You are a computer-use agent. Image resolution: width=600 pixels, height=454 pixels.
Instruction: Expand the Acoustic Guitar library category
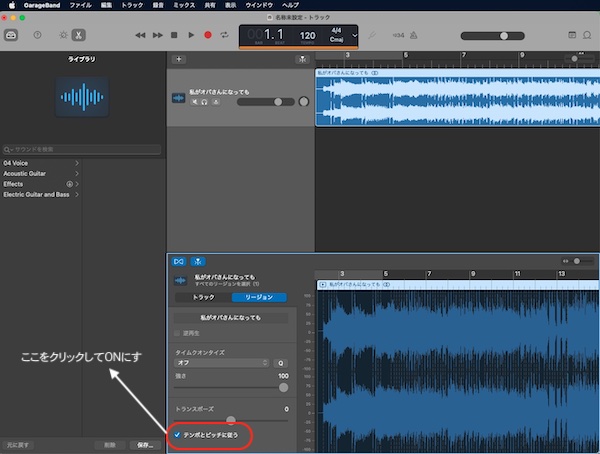click(x=41, y=173)
